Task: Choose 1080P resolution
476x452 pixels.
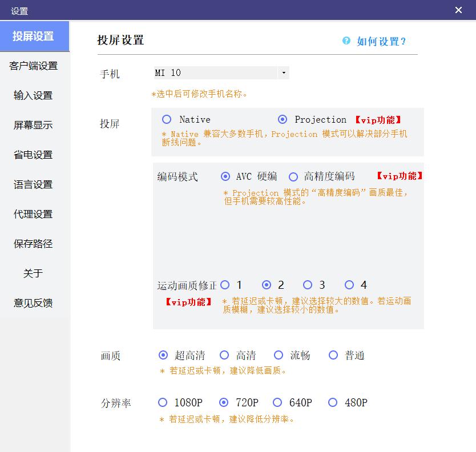Action: pyautogui.click(x=163, y=402)
